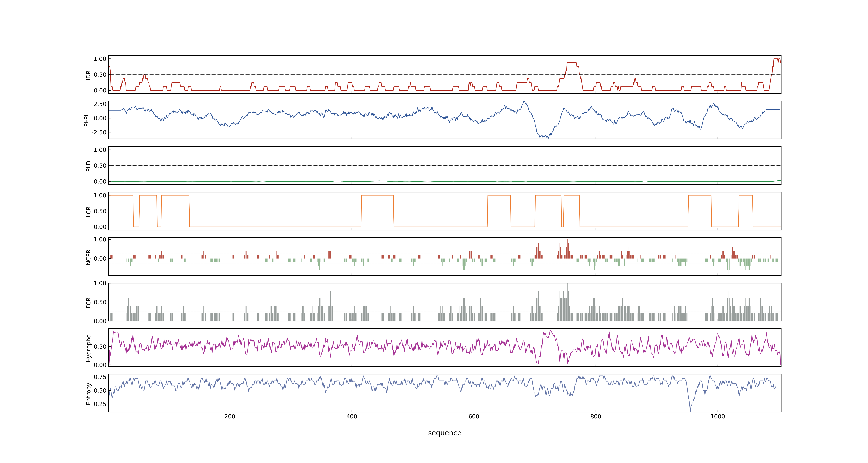This screenshot has width=868, height=463.
Task: Click the IDR y-axis label
Action: (88, 75)
